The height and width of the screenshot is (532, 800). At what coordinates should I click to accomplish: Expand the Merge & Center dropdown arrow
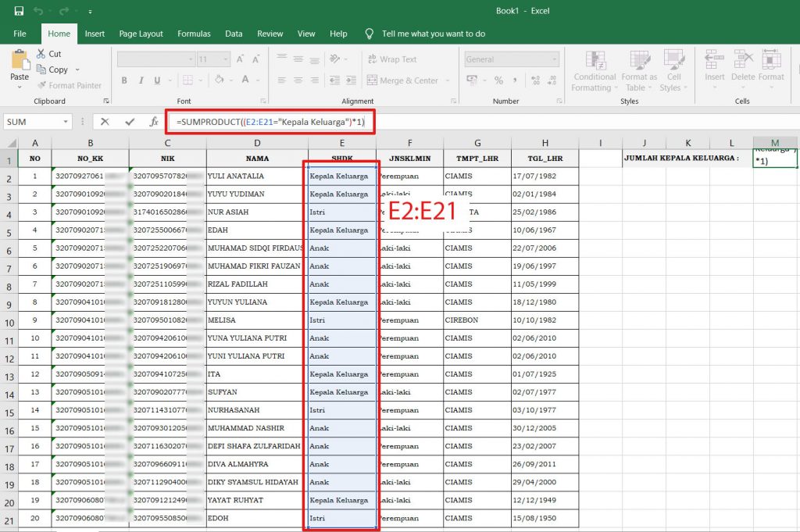(x=448, y=80)
